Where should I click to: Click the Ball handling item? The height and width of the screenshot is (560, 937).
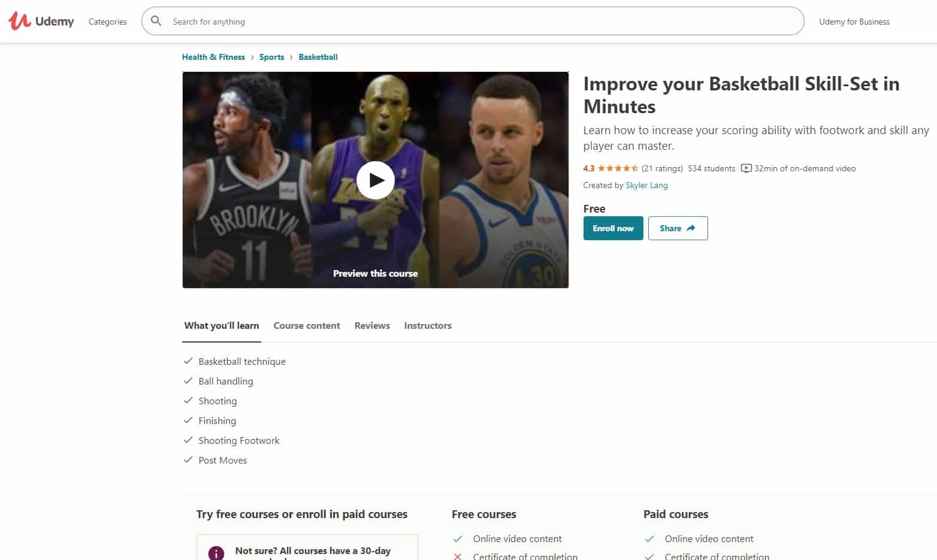[x=226, y=381]
